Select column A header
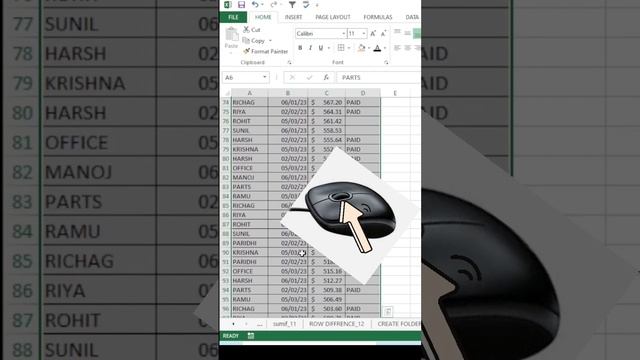 [x=249, y=93]
